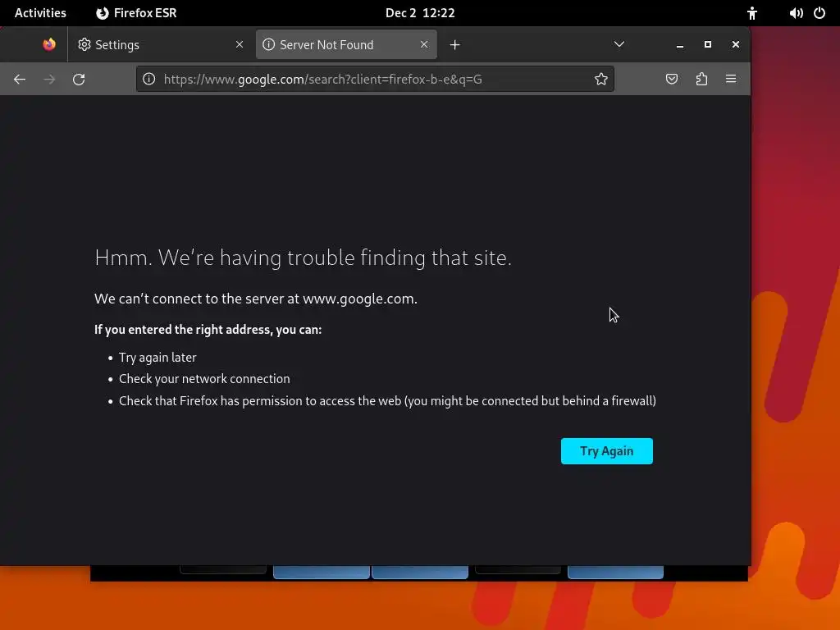
Task: Open the Firefox ESR app menu
Action: click(x=137, y=13)
